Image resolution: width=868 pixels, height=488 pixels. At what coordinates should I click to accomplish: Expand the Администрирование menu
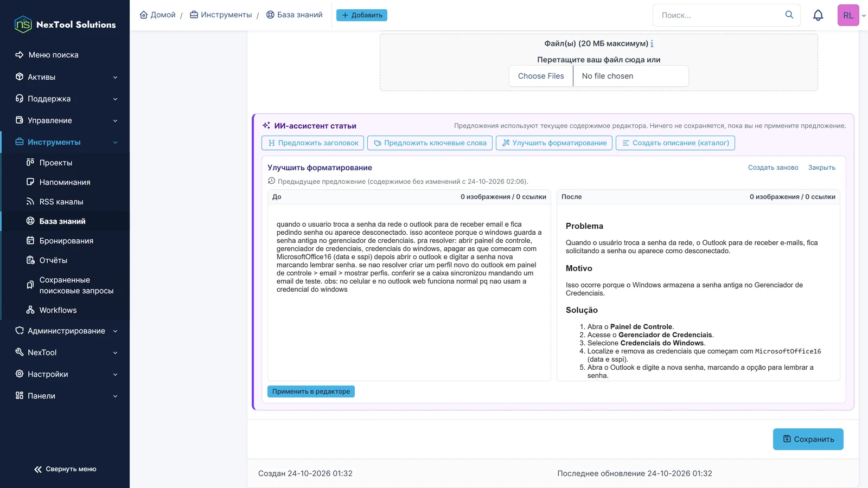tap(65, 331)
